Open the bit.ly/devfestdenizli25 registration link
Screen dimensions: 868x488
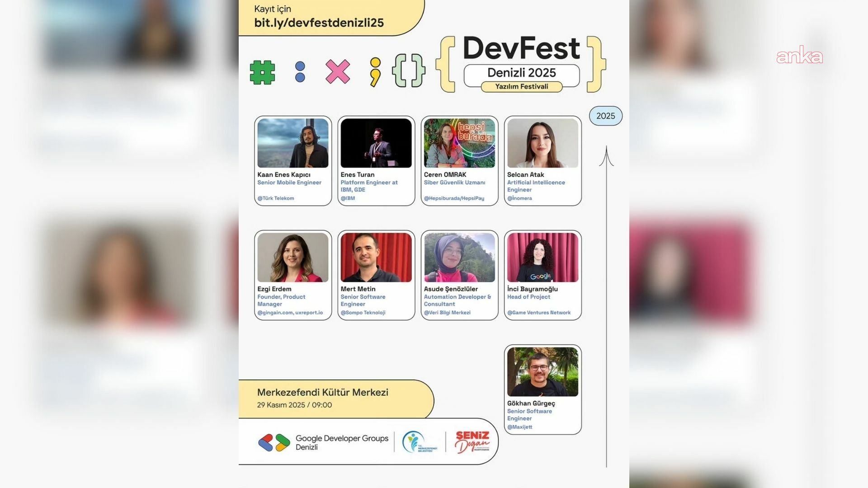point(319,23)
